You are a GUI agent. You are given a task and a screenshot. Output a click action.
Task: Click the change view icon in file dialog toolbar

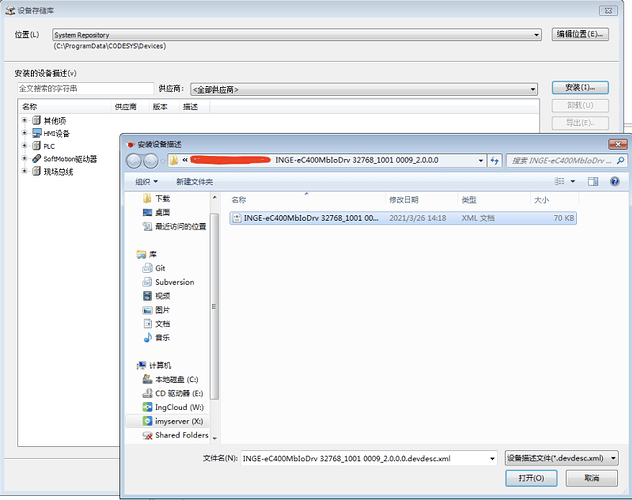pyautogui.click(x=559, y=181)
